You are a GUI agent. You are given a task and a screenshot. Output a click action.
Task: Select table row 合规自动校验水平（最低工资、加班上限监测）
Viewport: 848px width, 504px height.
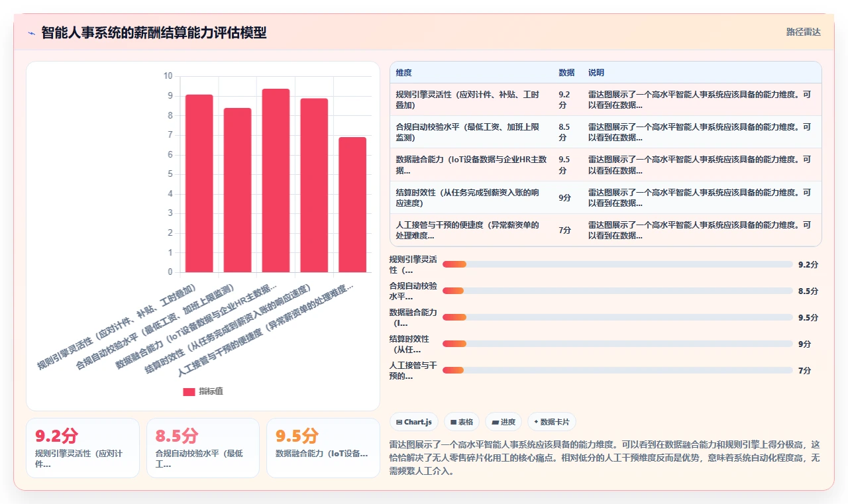(606, 132)
